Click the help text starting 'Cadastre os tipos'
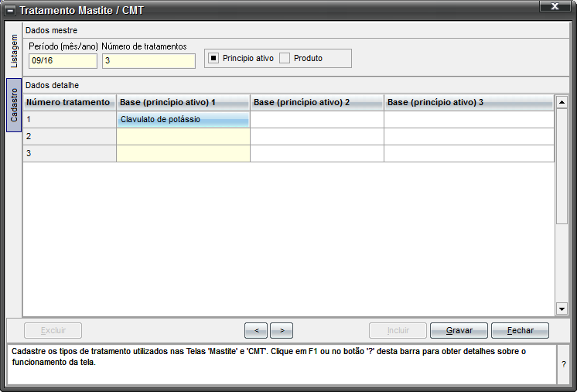577x392 pixels. 268,356
